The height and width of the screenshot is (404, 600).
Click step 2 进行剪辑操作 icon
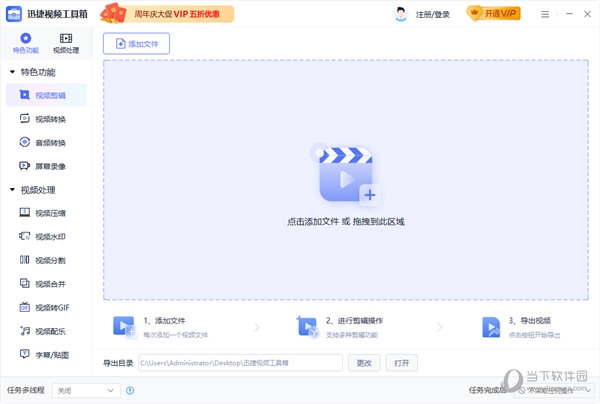307,326
